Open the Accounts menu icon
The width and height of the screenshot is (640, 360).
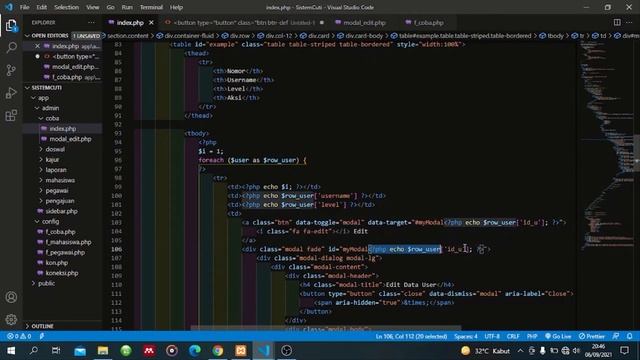11,297
